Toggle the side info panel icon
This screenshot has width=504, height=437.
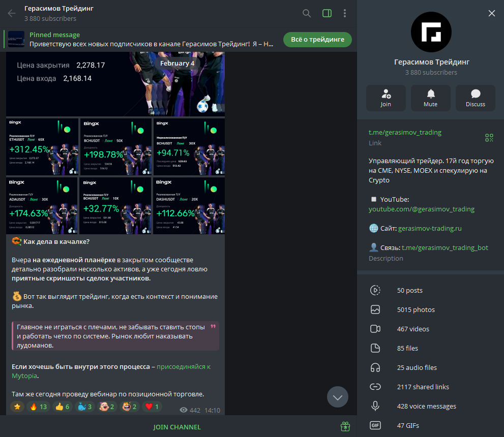tap(327, 13)
